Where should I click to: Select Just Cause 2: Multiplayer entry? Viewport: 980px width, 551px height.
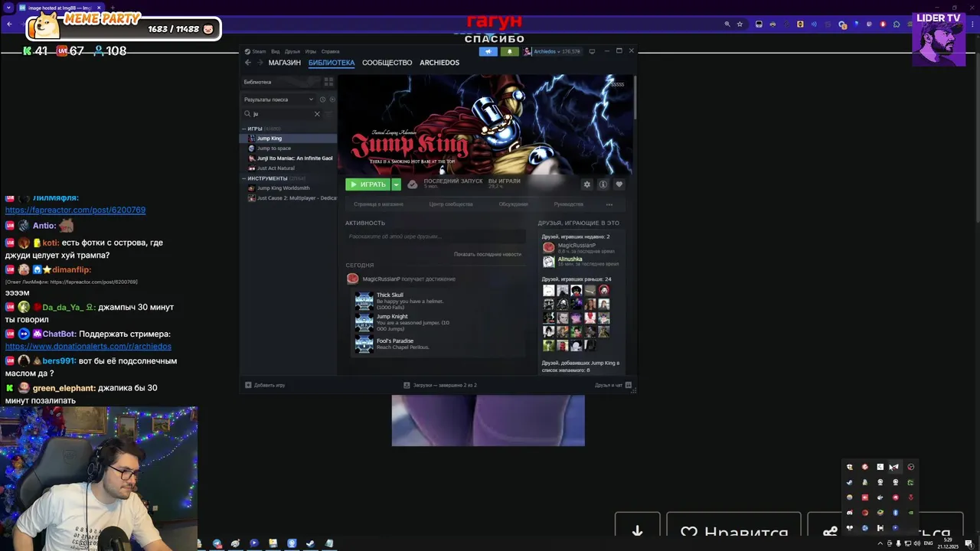pos(289,198)
